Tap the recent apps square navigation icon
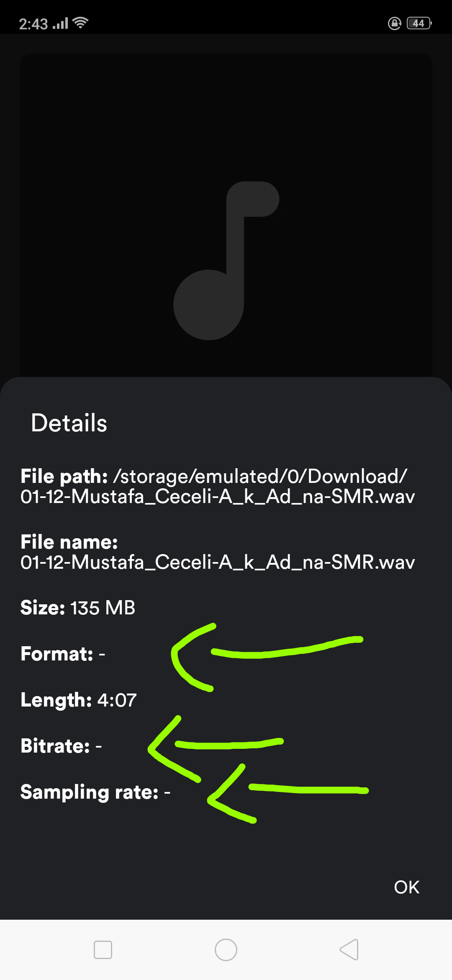The height and width of the screenshot is (980, 452). click(x=104, y=950)
